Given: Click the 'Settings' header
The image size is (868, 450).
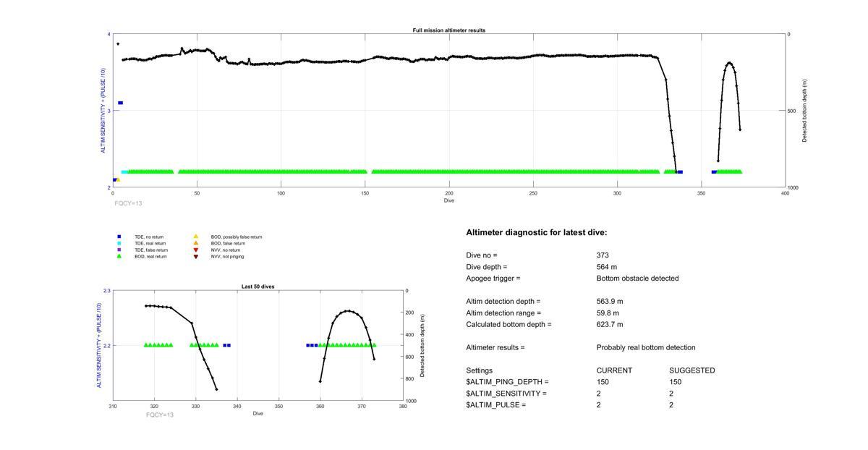Looking at the screenshot, I should coord(479,370).
